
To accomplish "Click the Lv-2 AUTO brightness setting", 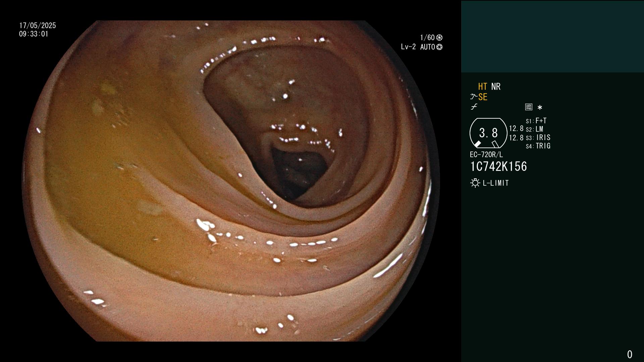I will click(x=418, y=47).
